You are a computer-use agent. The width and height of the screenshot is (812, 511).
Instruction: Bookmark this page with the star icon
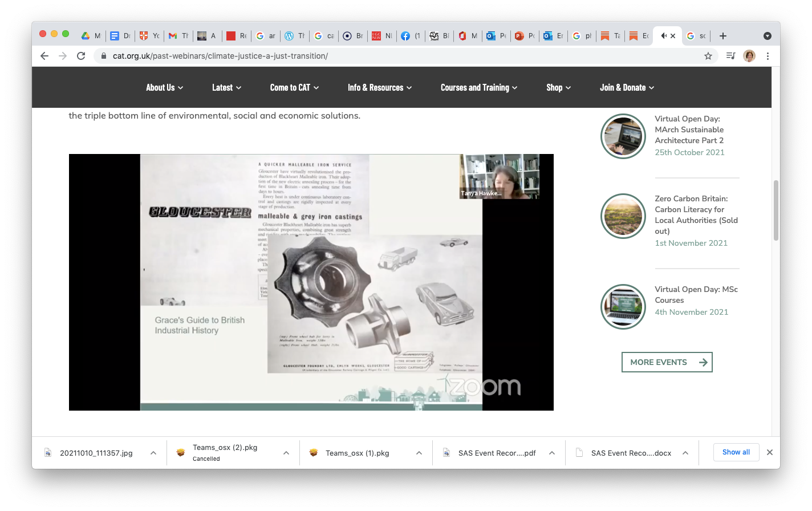click(708, 56)
